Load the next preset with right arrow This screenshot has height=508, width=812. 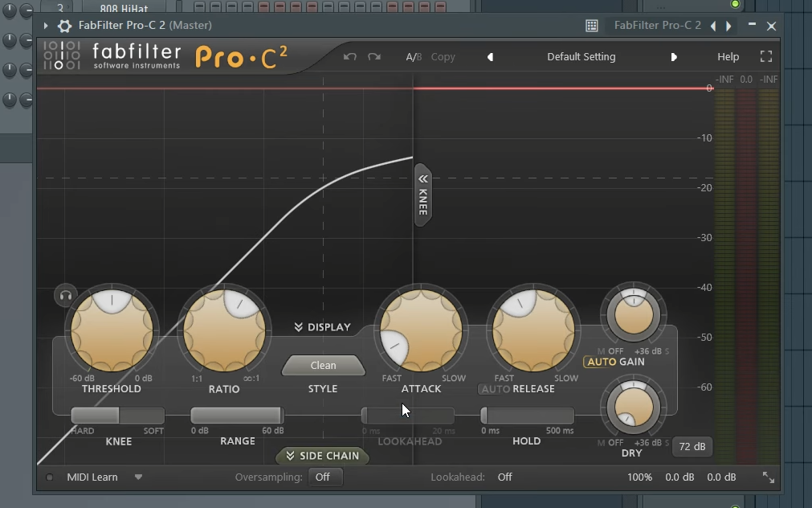tap(674, 57)
